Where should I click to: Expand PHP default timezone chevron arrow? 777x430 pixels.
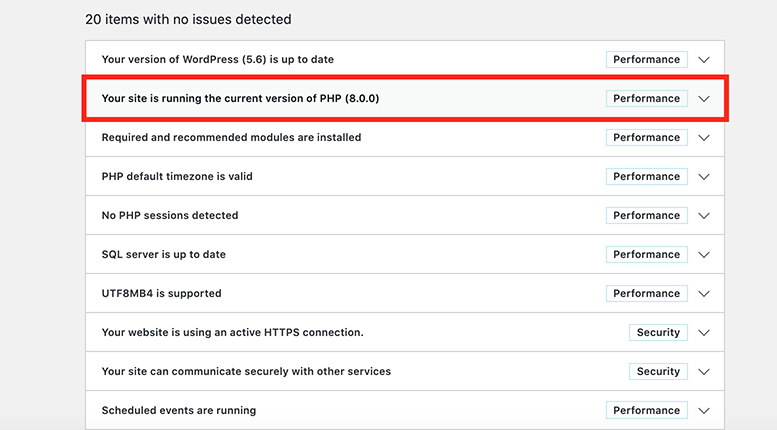coord(704,177)
